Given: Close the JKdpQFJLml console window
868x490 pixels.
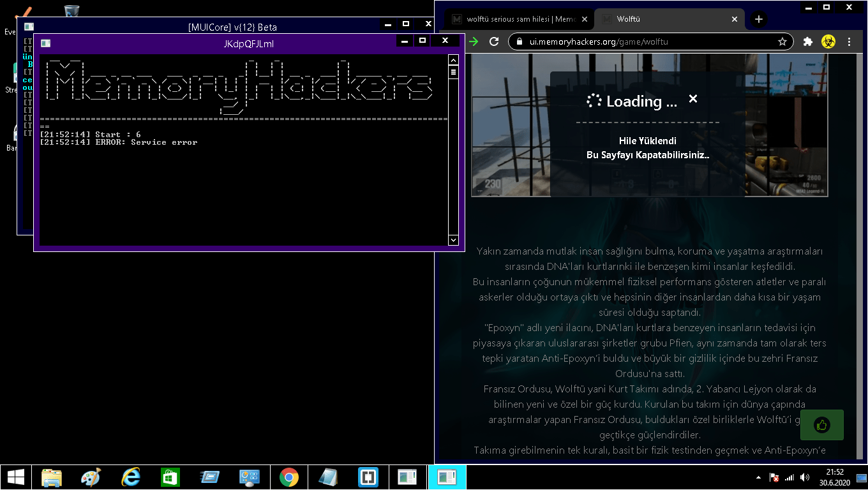Looking at the screenshot, I should pos(445,40).
